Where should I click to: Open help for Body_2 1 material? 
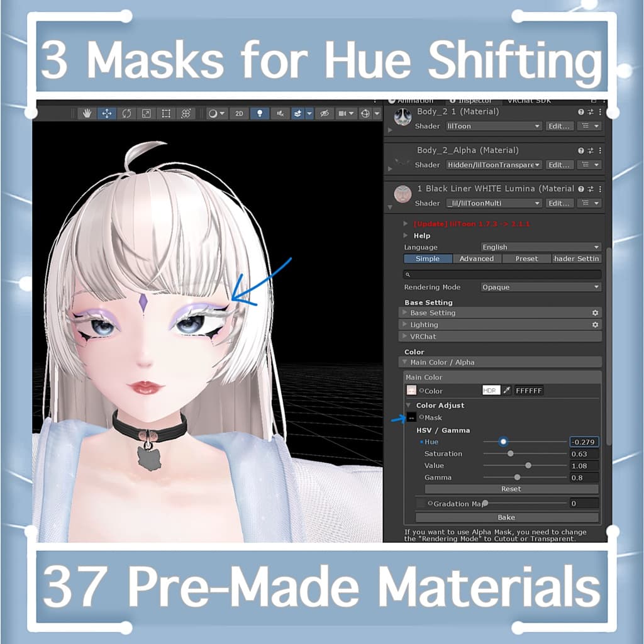[x=580, y=112]
